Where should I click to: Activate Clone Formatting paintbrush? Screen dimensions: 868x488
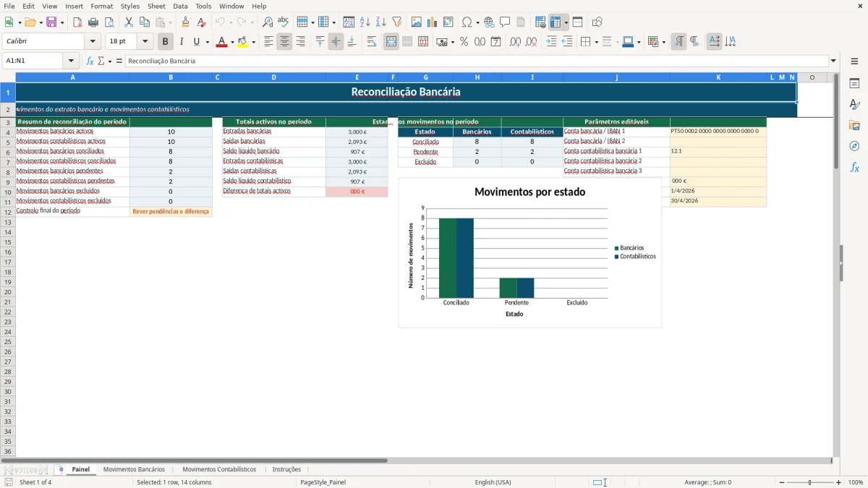click(185, 22)
